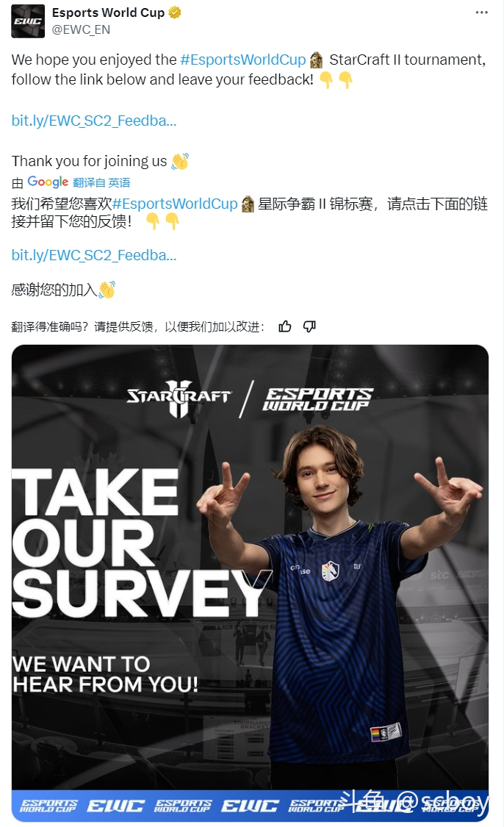Click the 斗鱼@scboy watermark text
504x827 pixels.
coord(415,801)
